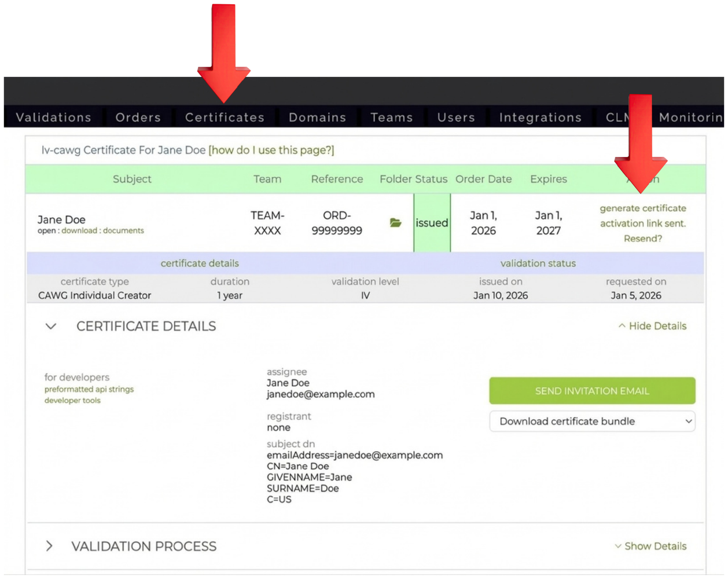Click the 'download' link under Jane Doe
The width and height of the screenshot is (728, 579).
tap(79, 230)
